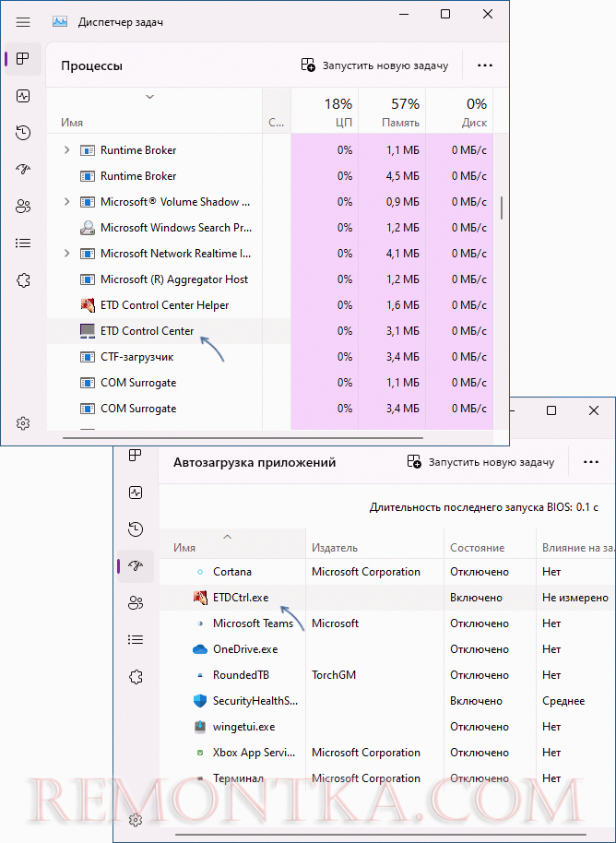The width and height of the screenshot is (616, 843).
Task: Click Users icon in Автозагрузка window sidebar
Action: pos(136,603)
